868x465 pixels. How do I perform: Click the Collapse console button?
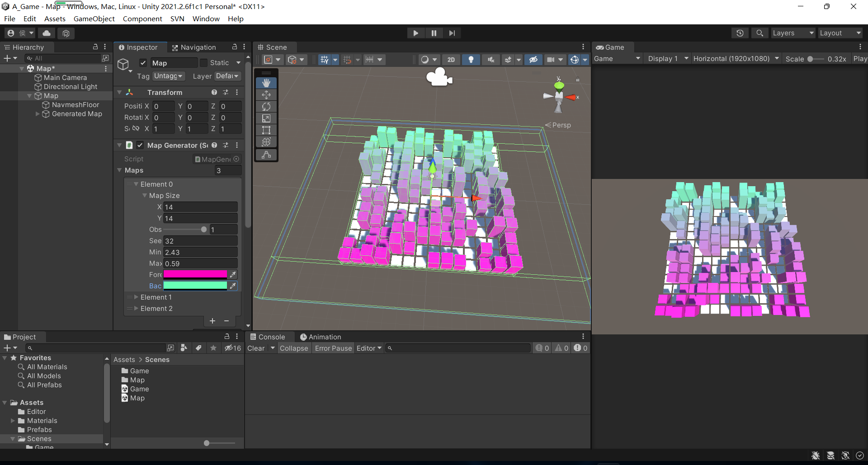pos(294,348)
